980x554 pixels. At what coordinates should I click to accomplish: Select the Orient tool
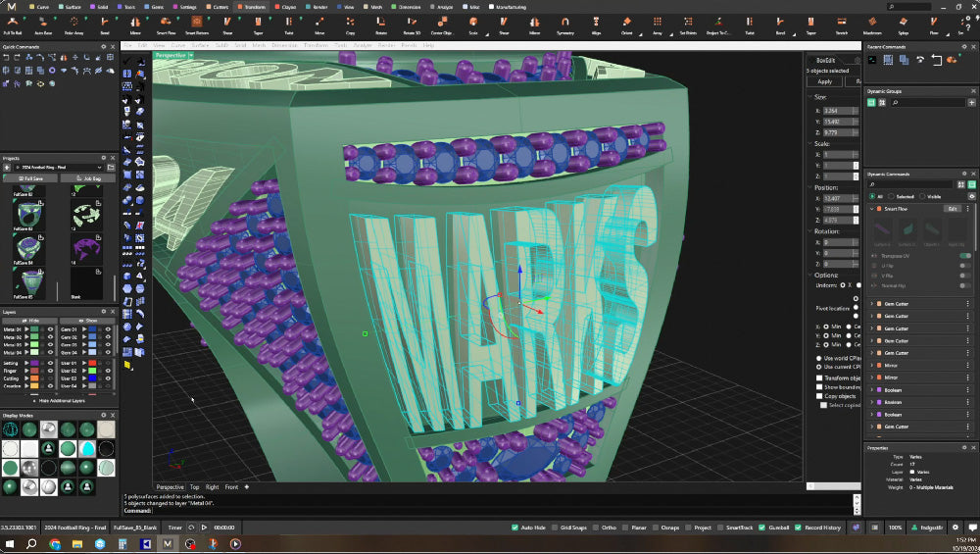626,25
